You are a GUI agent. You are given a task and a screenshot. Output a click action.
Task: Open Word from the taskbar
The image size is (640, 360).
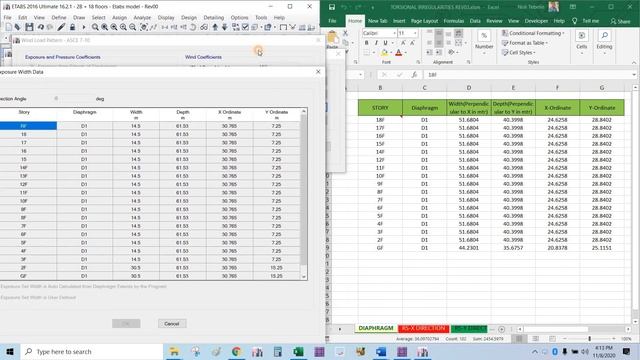click(381, 351)
